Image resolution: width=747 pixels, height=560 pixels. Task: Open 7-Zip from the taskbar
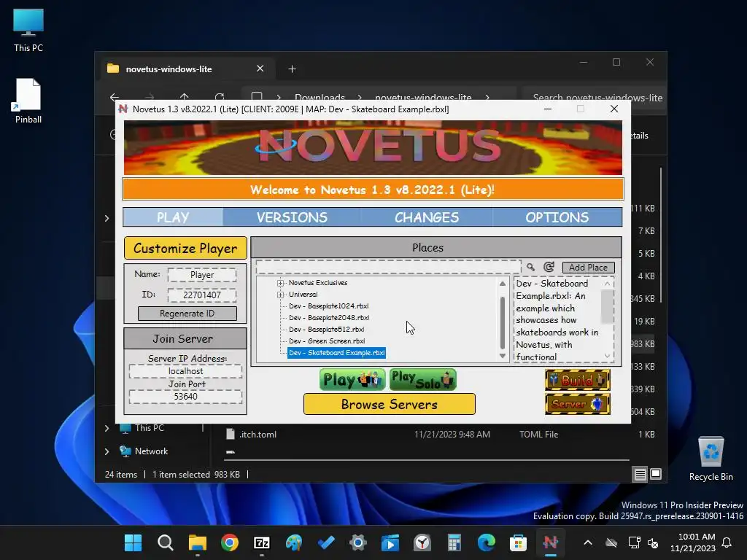click(x=262, y=542)
